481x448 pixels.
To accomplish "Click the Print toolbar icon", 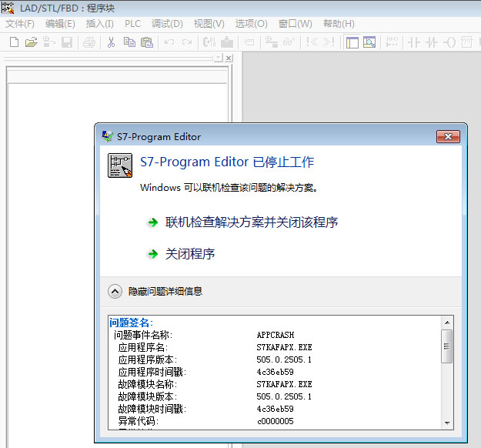I will [x=89, y=42].
